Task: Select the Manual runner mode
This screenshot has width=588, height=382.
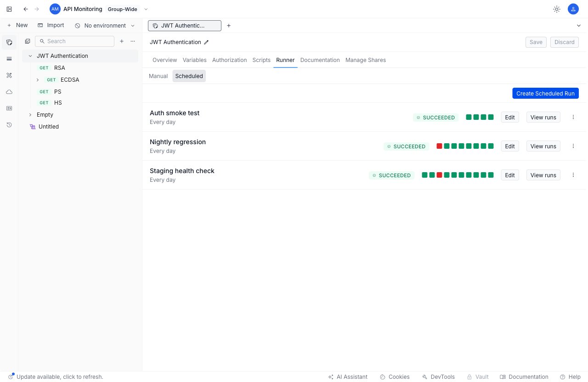Action: [x=158, y=76]
